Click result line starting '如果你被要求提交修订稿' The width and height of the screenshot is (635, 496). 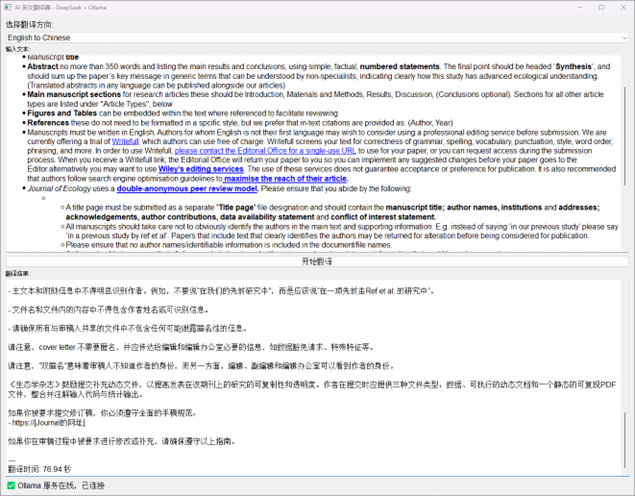[102, 413]
